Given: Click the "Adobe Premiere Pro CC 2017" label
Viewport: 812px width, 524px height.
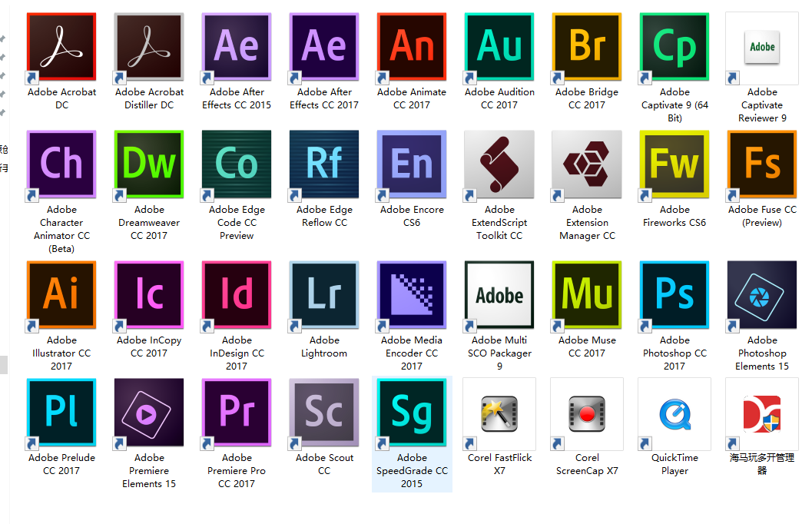Looking at the screenshot, I should pyautogui.click(x=237, y=471).
